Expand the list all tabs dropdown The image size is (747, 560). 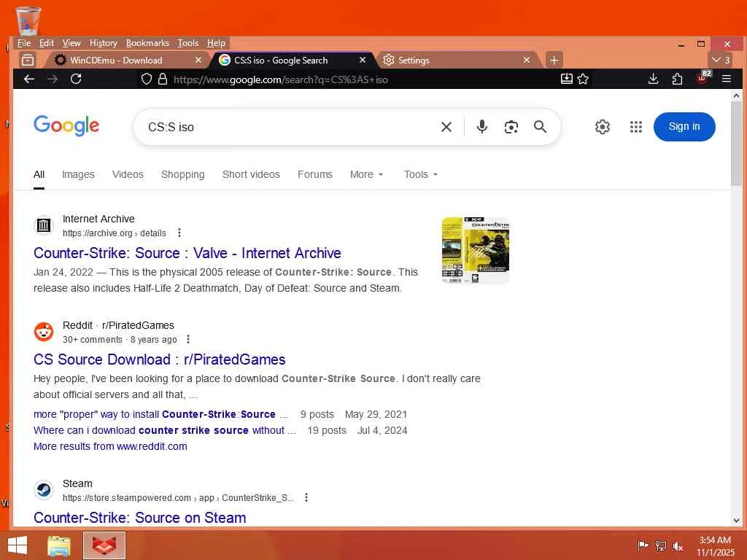(720, 60)
